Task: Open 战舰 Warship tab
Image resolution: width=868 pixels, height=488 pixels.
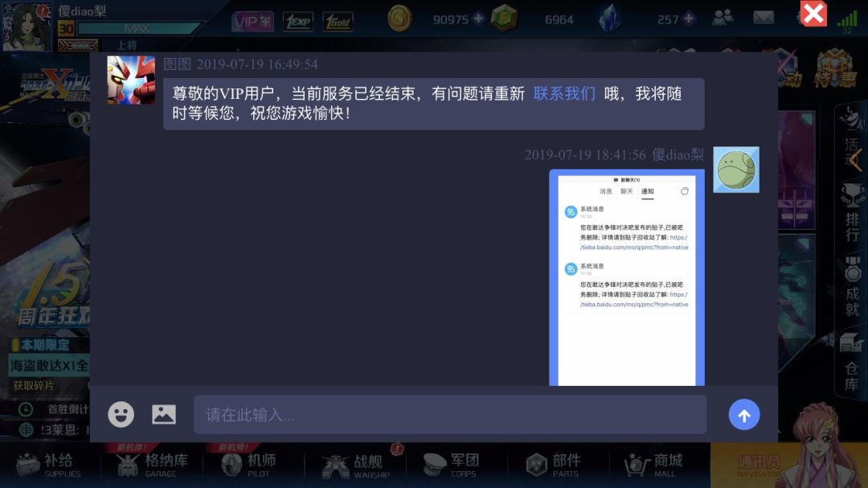Action: point(357,465)
